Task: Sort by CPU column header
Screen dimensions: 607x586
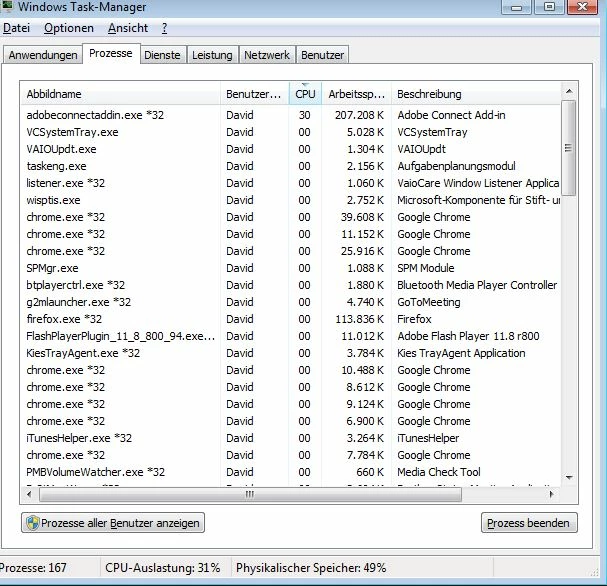Action: pos(305,94)
